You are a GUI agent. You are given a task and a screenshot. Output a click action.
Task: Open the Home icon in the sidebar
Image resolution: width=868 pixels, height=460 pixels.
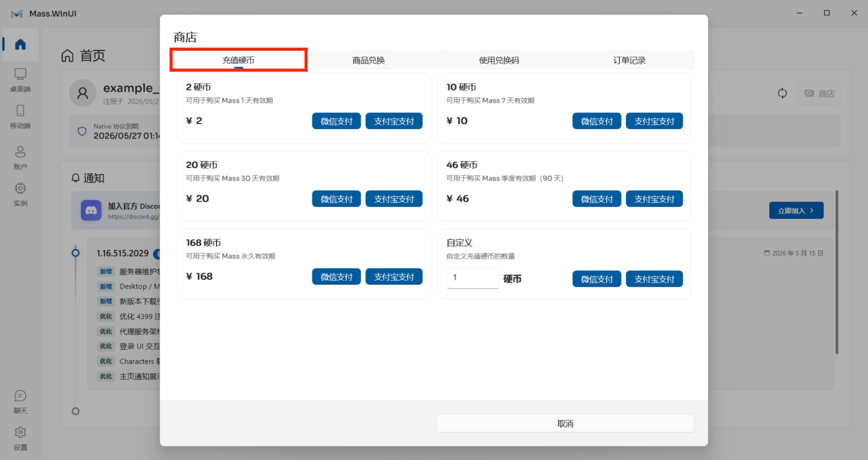[20, 44]
